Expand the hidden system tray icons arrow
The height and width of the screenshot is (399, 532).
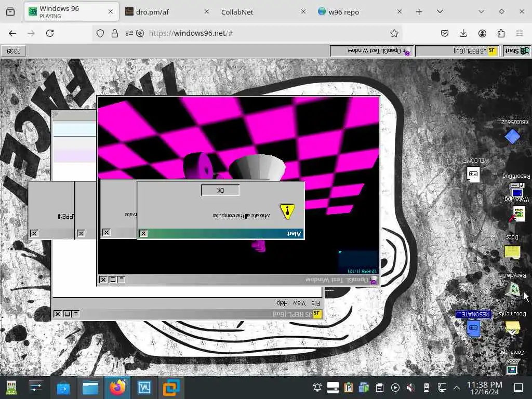[x=457, y=388]
